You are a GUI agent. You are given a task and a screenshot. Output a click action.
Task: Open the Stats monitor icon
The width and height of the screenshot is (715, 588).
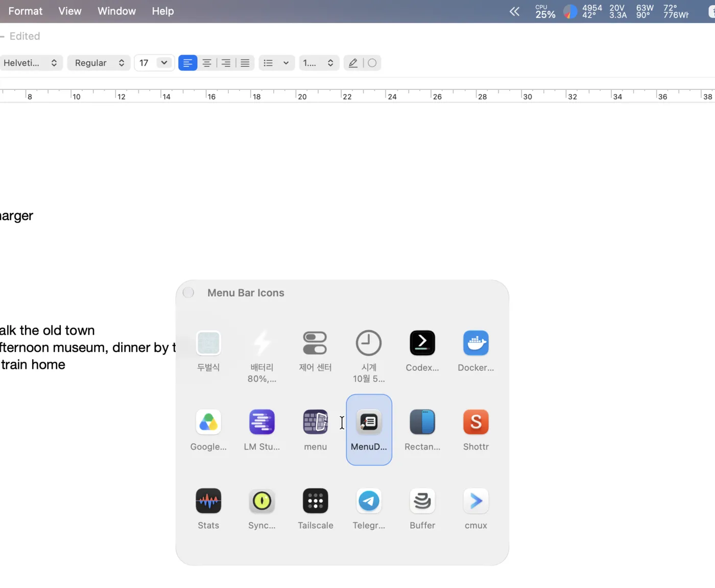[x=208, y=501]
